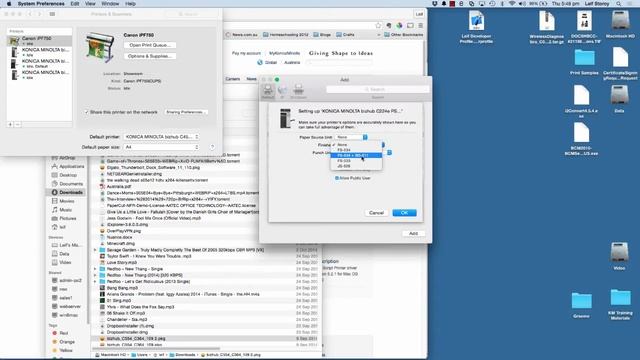Screen dimensions: 640x360
Task: Select Documents in Finder sidebar
Action: coord(67,184)
